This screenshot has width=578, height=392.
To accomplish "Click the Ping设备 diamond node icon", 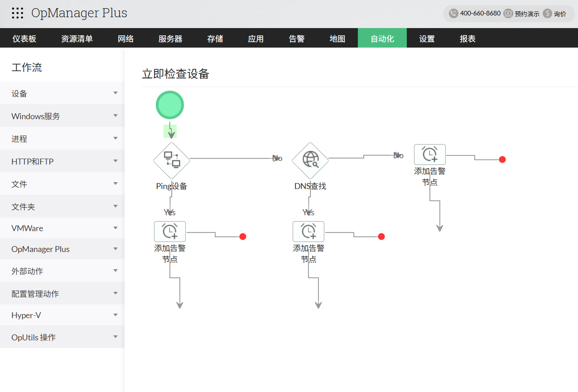I will pyautogui.click(x=171, y=160).
